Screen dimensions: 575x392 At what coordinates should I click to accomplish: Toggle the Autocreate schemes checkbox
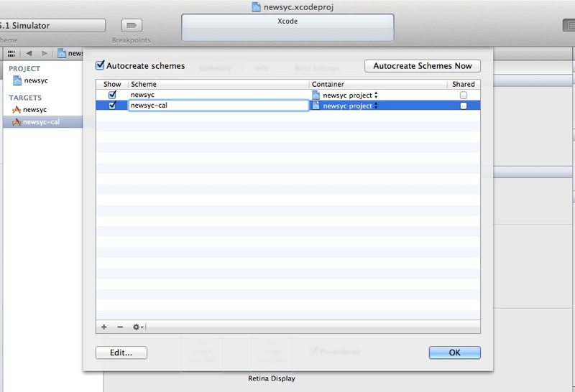(101, 65)
